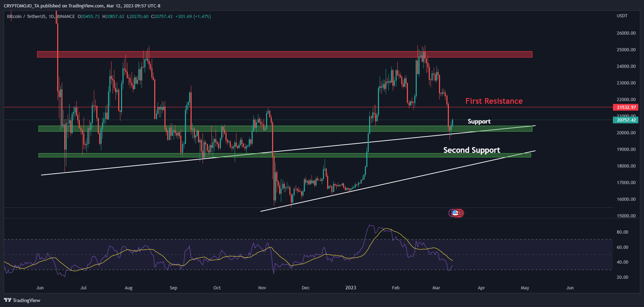Click the 20000.00 price axis label
Viewport: 644px width, 307px height.
pyautogui.click(x=626, y=133)
